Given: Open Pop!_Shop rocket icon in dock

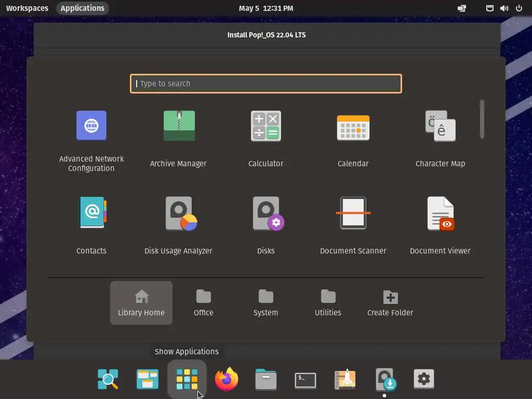Looking at the screenshot, I should point(345,379).
